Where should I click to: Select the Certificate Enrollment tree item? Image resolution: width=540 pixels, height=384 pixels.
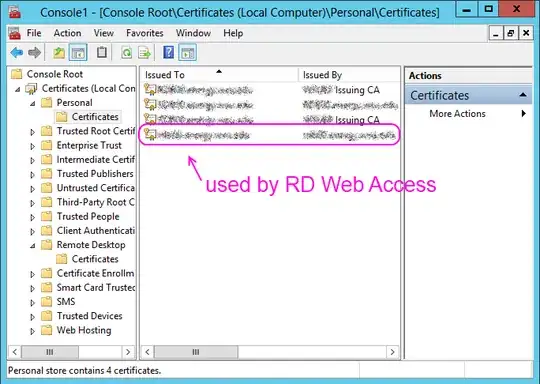[95, 273]
